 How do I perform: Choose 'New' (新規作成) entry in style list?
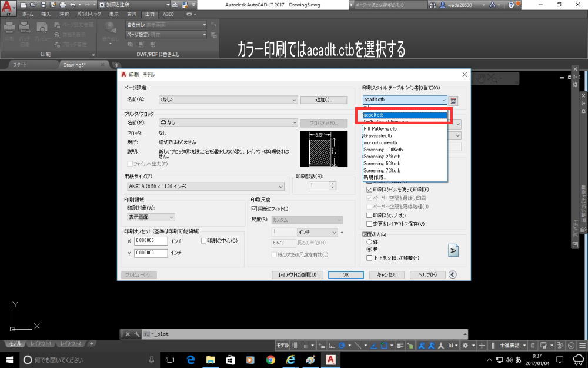click(405, 177)
